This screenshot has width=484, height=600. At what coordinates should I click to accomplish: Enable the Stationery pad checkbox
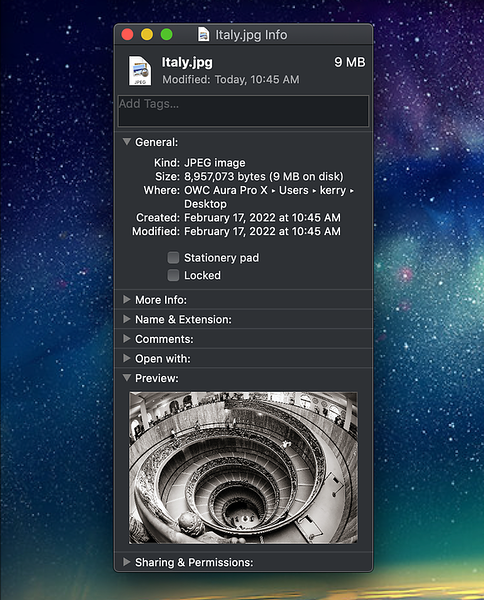click(x=173, y=258)
